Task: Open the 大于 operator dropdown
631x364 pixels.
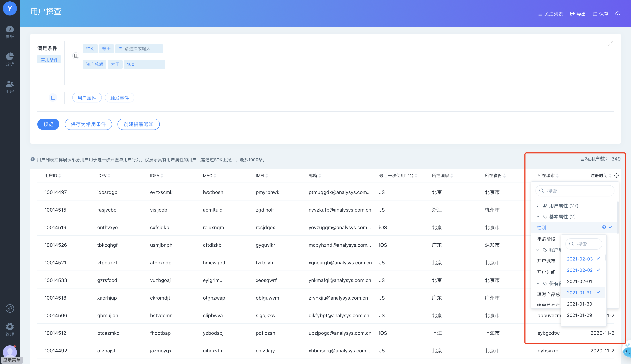Action: pos(115,64)
